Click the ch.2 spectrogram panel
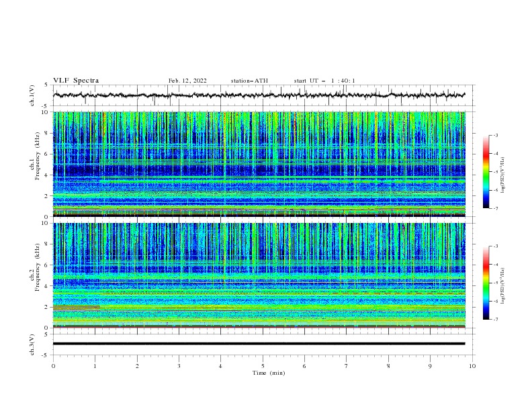 tap(259, 275)
